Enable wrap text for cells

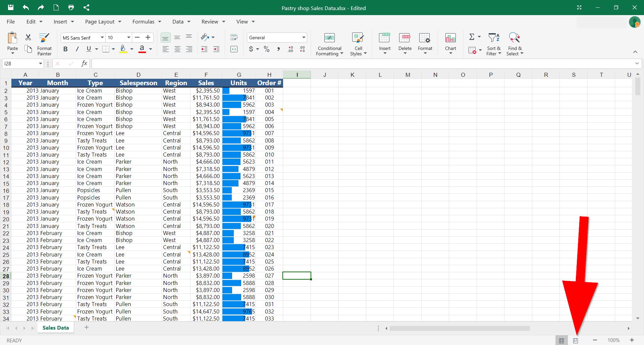pyautogui.click(x=234, y=37)
